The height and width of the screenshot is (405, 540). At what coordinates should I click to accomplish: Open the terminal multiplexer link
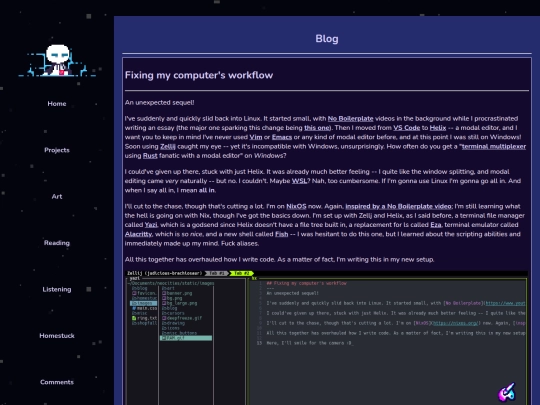pos(494,146)
